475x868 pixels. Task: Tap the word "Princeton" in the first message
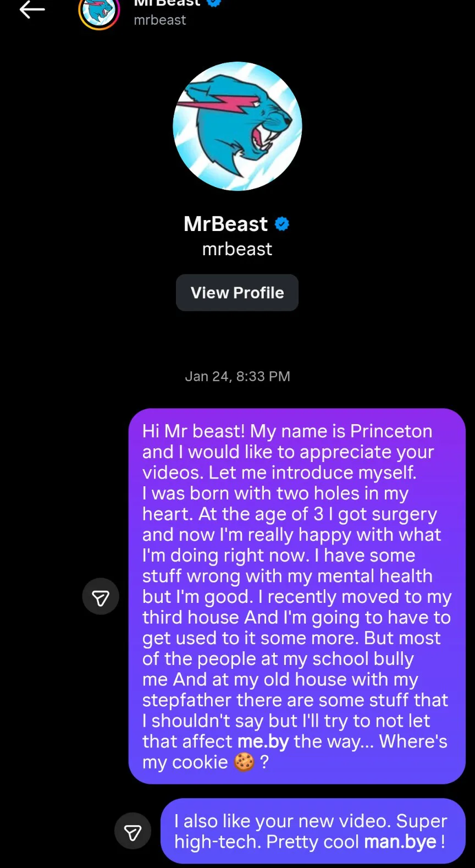tap(391, 431)
